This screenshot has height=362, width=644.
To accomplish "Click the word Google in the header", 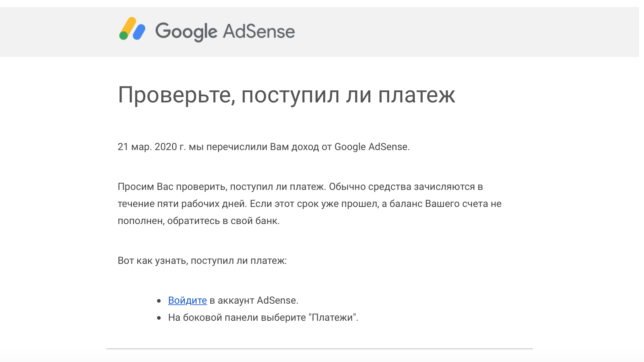I will pos(186,32).
